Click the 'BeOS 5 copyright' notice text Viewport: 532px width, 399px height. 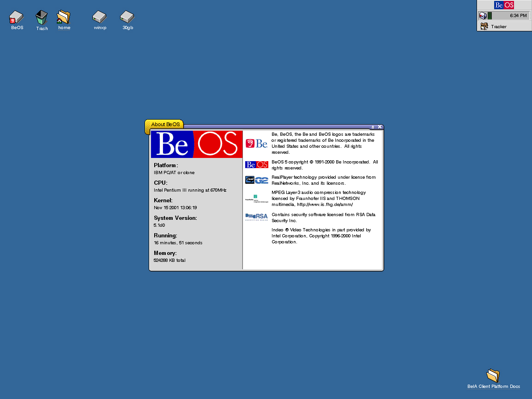pyautogui.click(x=325, y=165)
